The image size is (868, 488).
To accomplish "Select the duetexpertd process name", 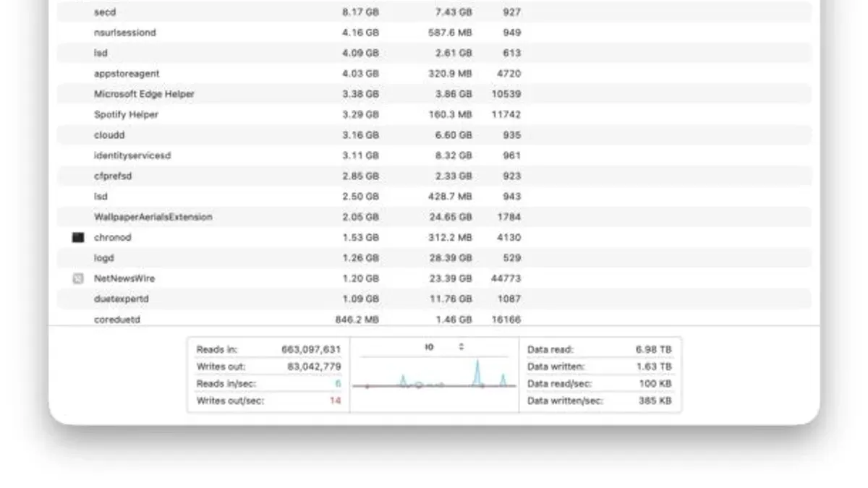I will tap(122, 299).
